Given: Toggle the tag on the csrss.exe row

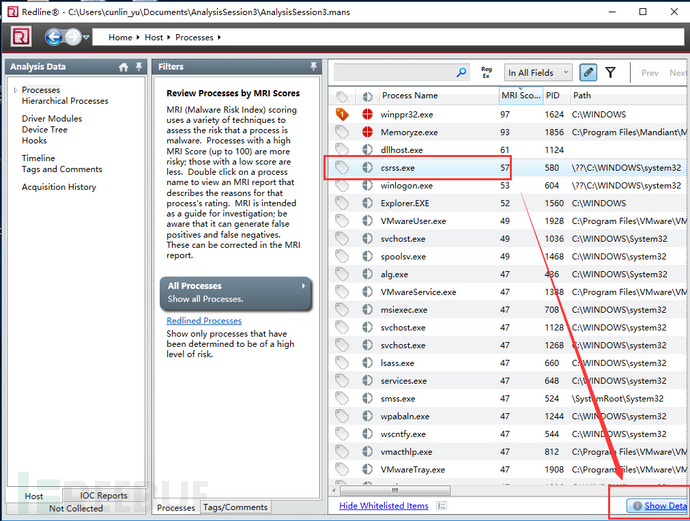Looking at the screenshot, I should pyautogui.click(x=342, y=168).
